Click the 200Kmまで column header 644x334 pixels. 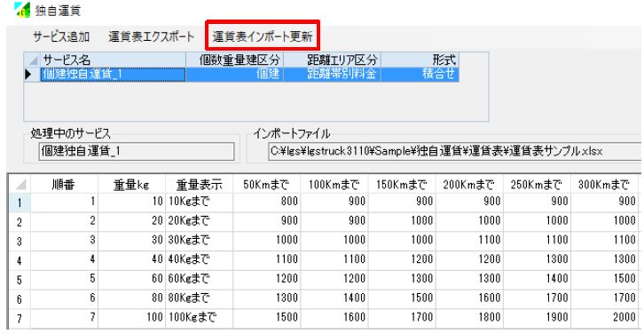469,184
